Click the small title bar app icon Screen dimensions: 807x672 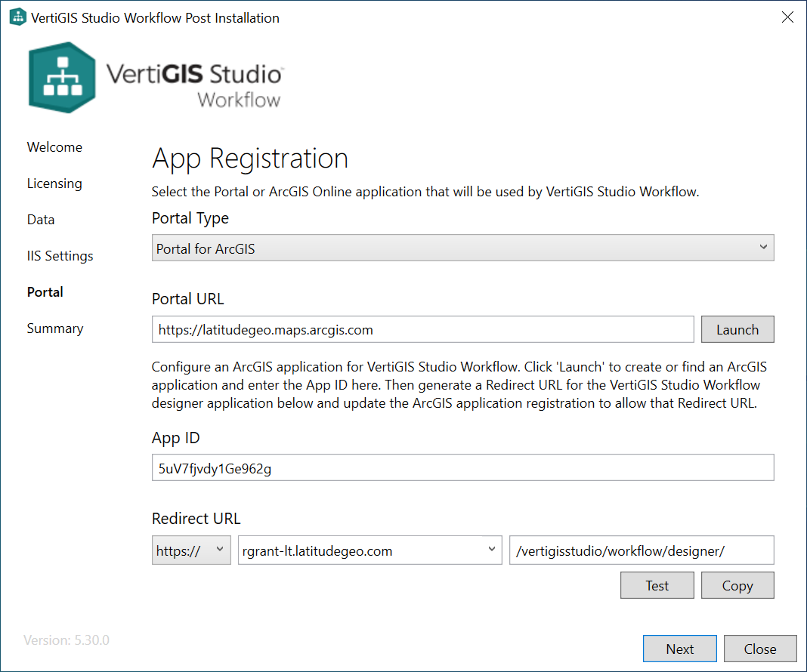(17, 17)
